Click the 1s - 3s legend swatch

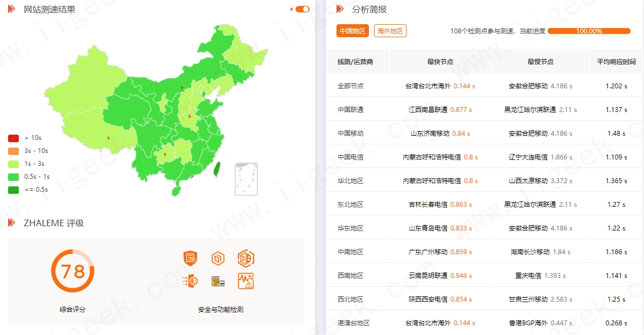tap(13, 164)
